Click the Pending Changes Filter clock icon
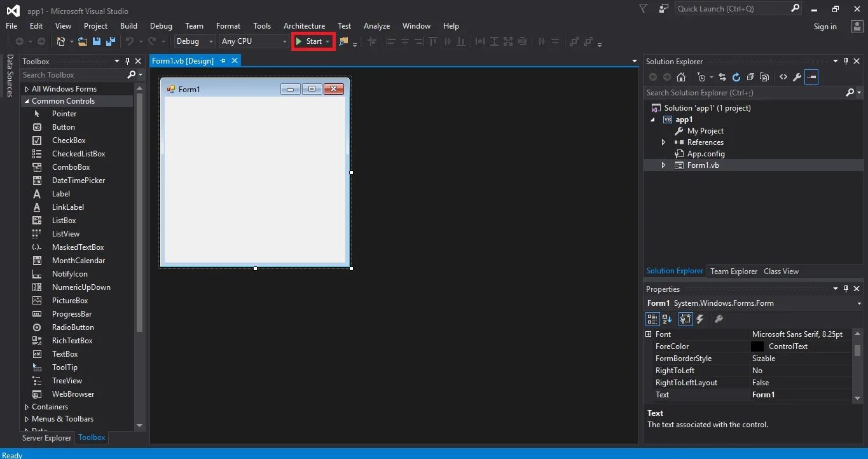 click(x=701, y=77)
